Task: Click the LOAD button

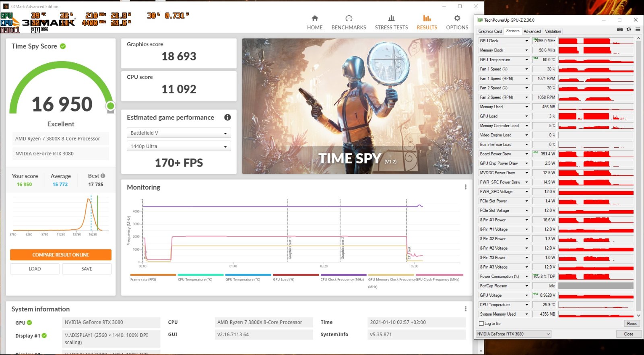Action: 35,269
